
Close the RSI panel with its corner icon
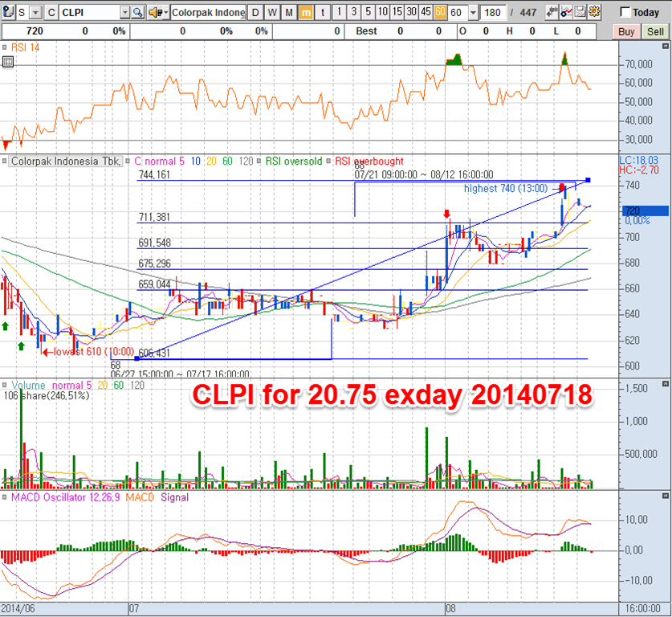666,46
